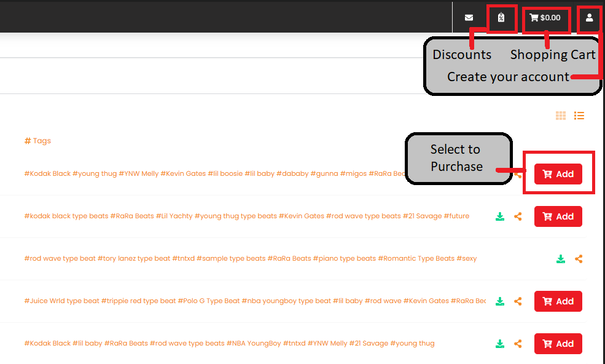Open the $0.00 shopping cart
605x364 pixels.
(545, 17)
